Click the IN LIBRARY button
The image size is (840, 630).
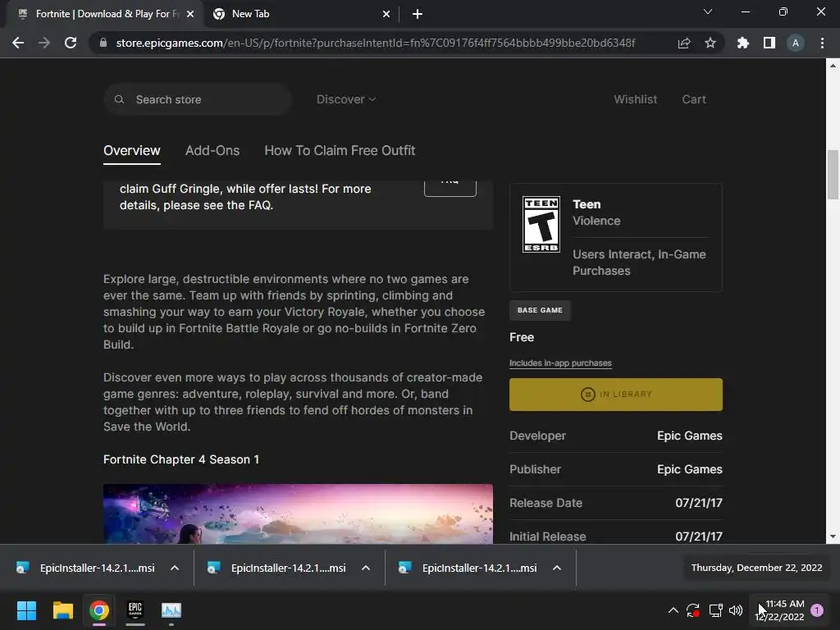point(615,395)
